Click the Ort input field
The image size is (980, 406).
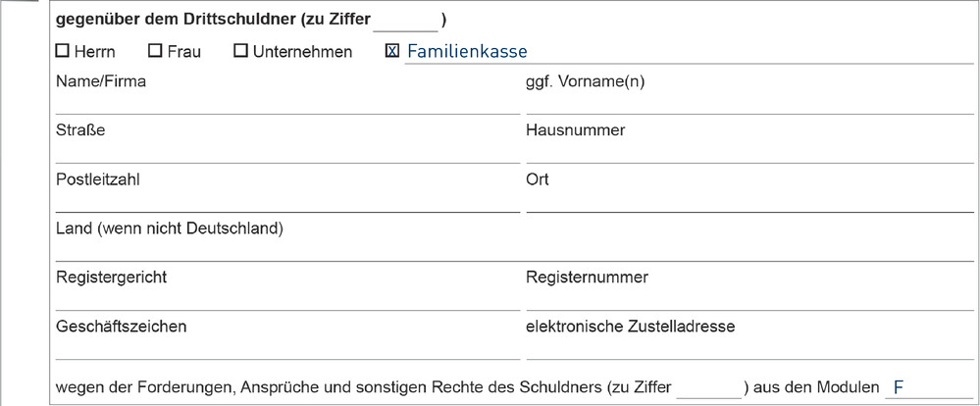coord(750,202)
